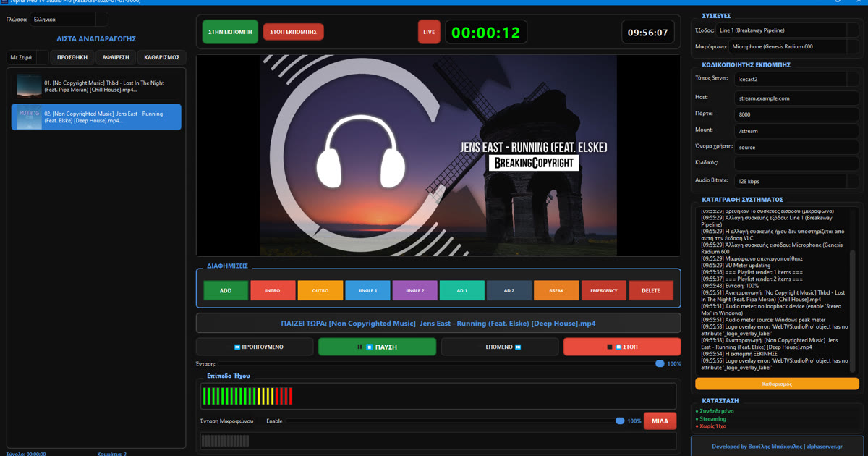Click the microphone volume slider handle
This screenshot has width=868, height=456.
[x=620, y=421]
